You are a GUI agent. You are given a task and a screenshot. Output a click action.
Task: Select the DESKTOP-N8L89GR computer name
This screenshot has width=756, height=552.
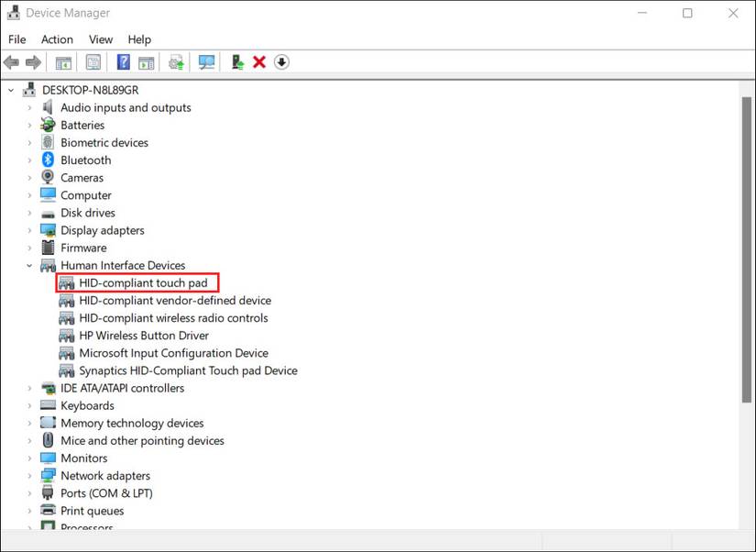pos(90,90)
